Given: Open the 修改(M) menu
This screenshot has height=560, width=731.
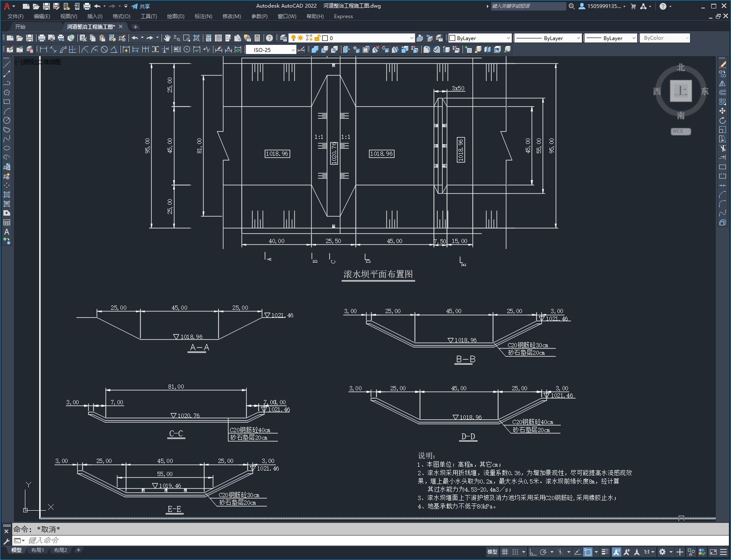Looking at the screenshot, I should [231, 16].
